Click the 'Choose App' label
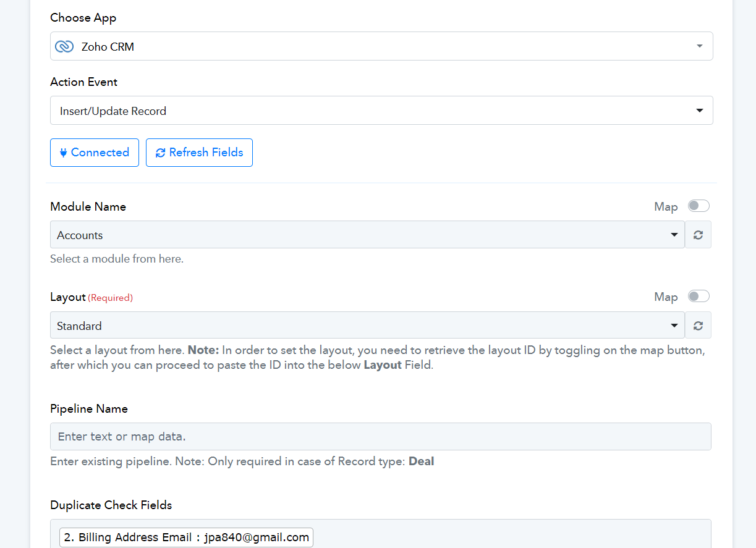 click(x=83, y=17)
